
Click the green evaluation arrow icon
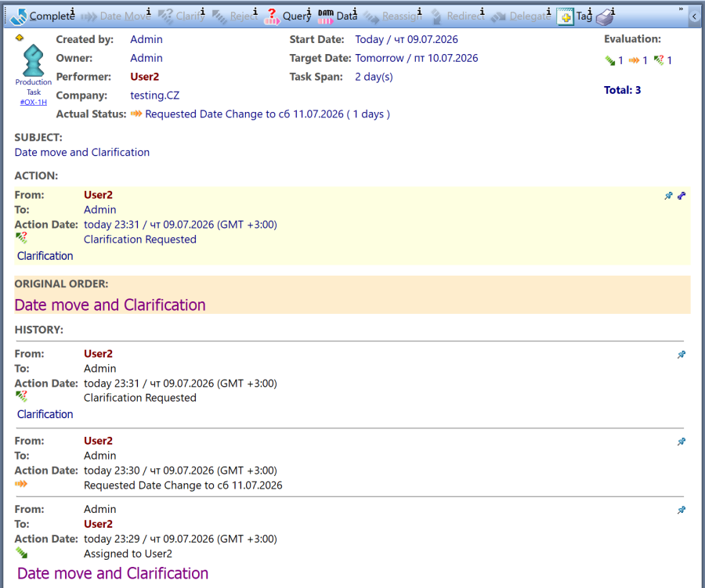610,60
